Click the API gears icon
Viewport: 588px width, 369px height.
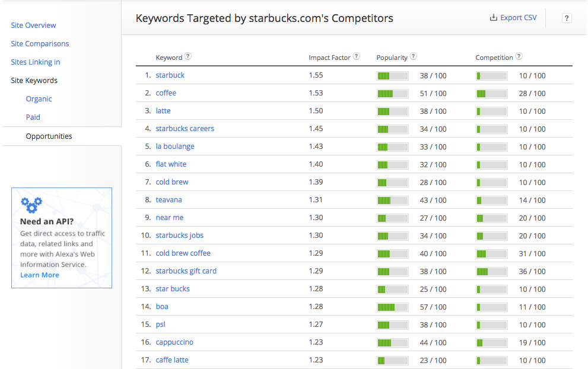31,205
